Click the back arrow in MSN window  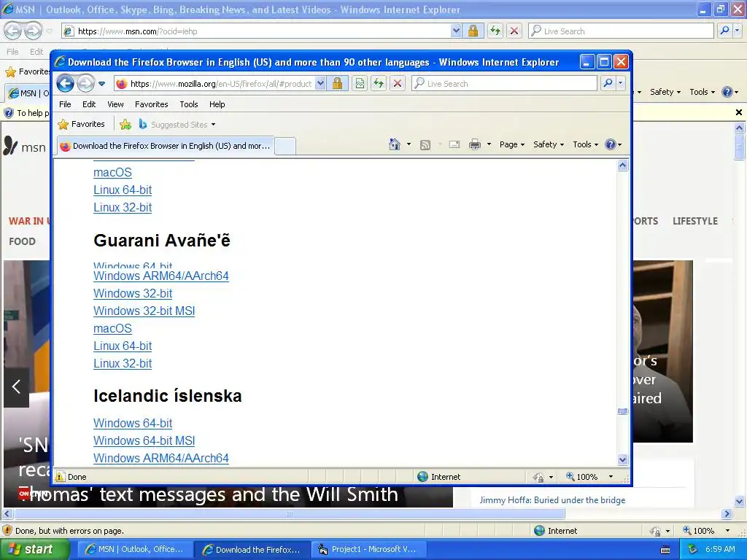[13, 31]
